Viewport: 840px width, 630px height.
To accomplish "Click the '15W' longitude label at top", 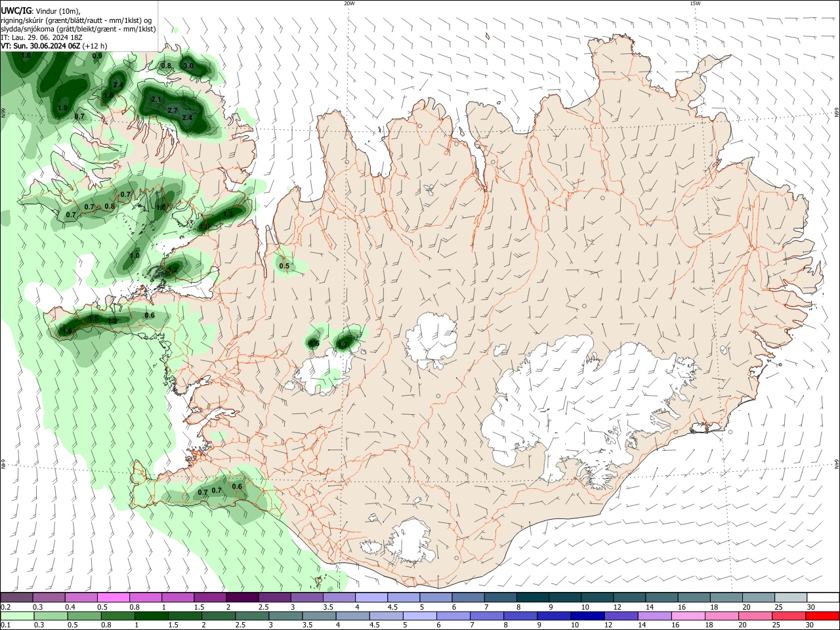I will [695, 3].
